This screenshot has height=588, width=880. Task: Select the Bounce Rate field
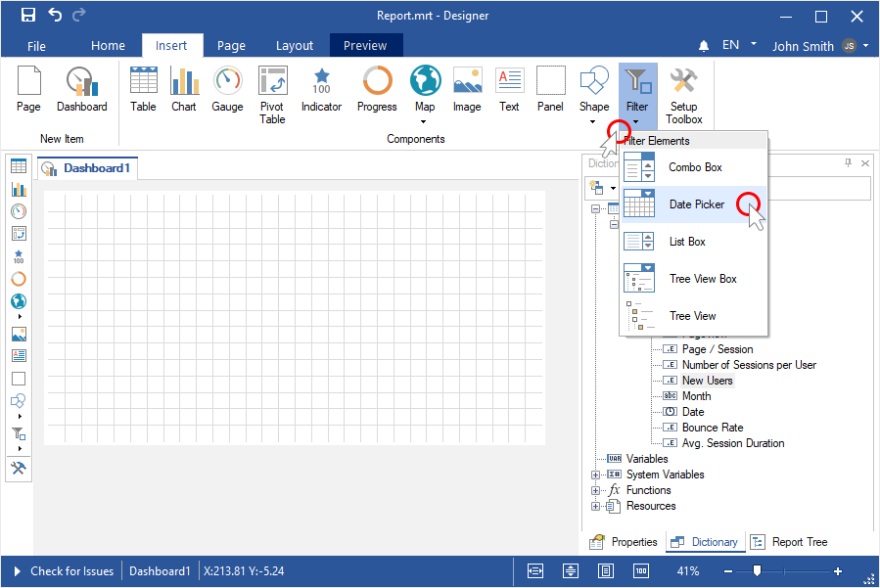tap(712, 428)
